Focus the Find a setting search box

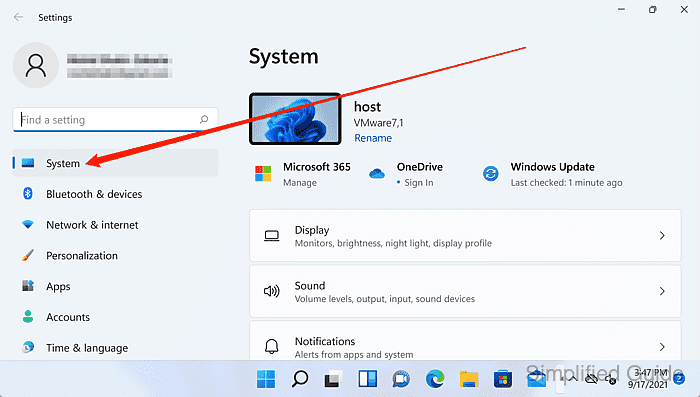click(115, 120)
